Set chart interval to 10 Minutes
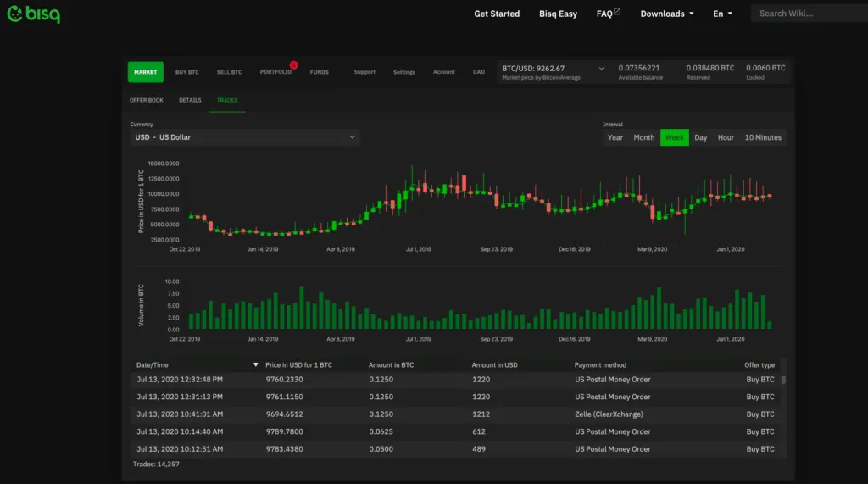The width and height of the screenshot is (868, 484). click(763, 137)
